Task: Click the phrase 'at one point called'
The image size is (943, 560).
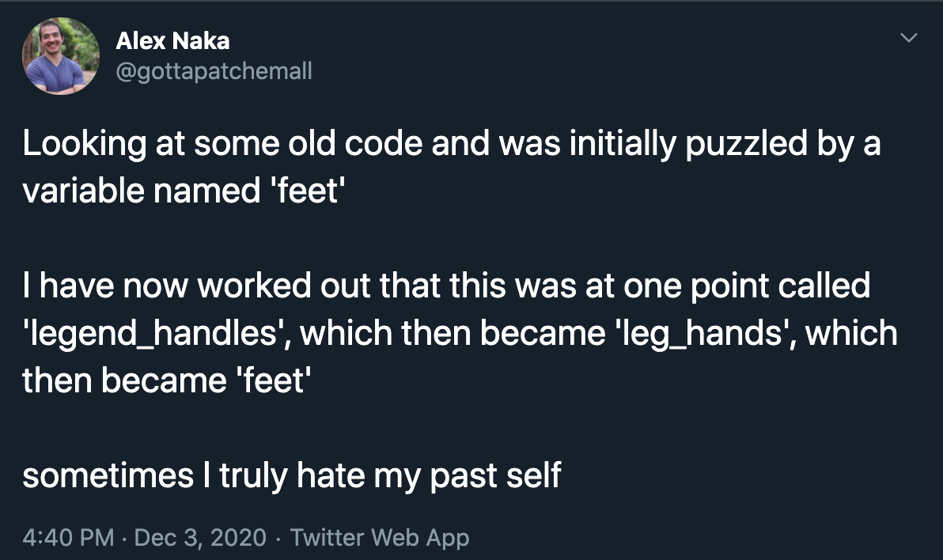Action: click(x=728, y=285)
